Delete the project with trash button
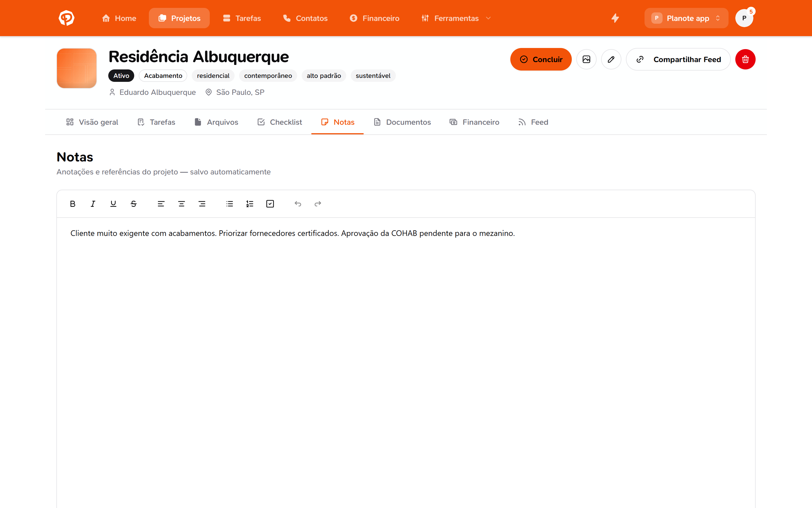The image size is (812, 508). (745, 59)
